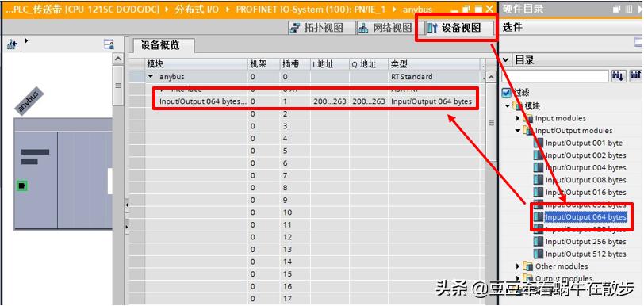Screen dimensions: 644x306
Task: Click the I address cell 200...263
Action: tap(330, 101)
